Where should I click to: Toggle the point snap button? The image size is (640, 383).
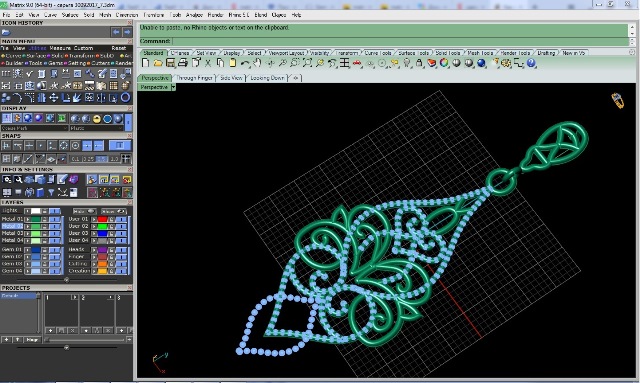pos(41,145)
